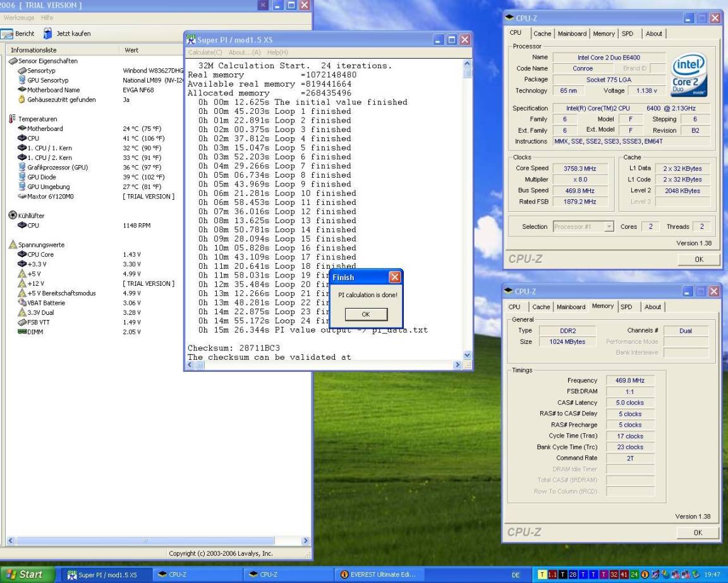Click the Gehäusezutritt gefunden lock icon

tap(21, 99)
